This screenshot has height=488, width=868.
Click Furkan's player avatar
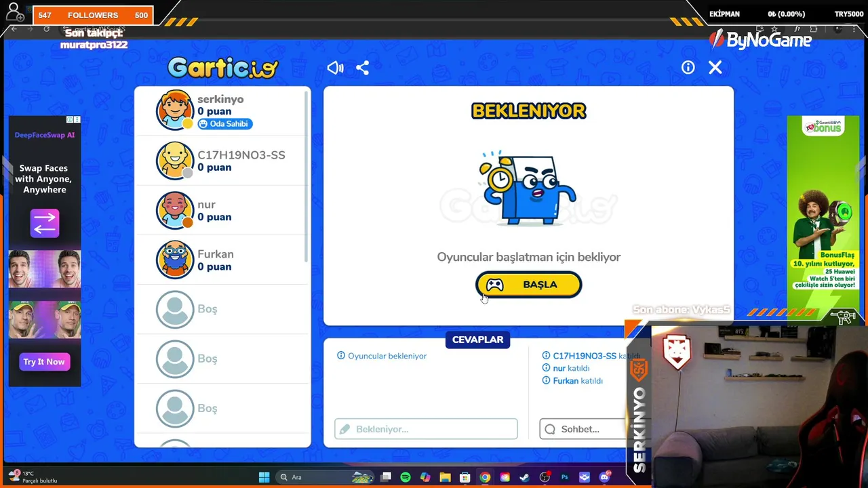point(175,260)
